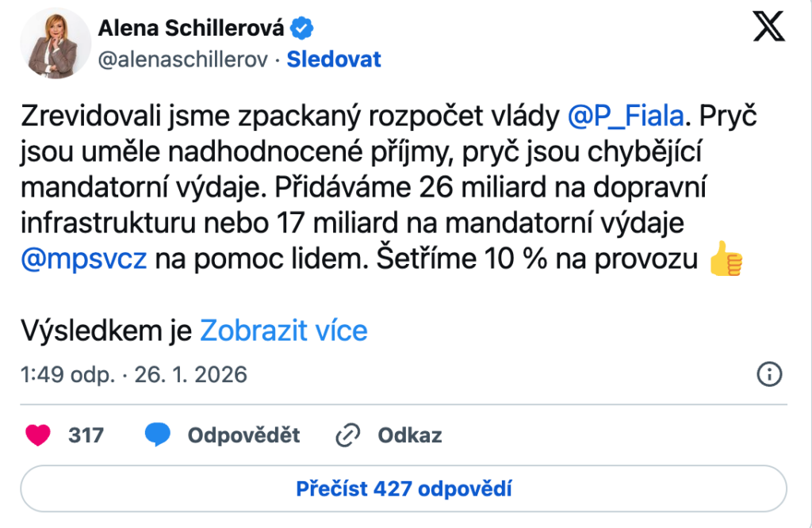Screen dimensions: 812x528
Task: Open the @mpsvcz mention
Action: click(x=84, y=260)
